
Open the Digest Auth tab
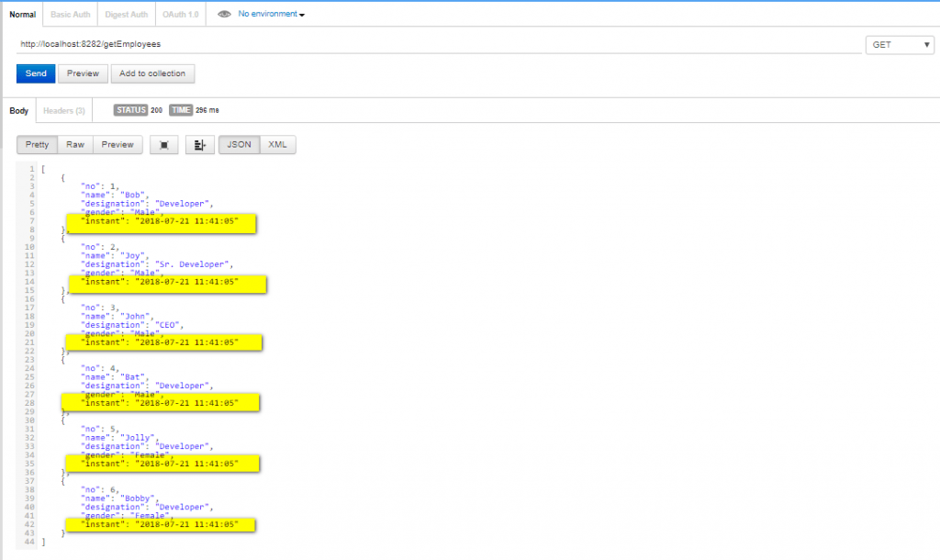click(x=126, y=14)
